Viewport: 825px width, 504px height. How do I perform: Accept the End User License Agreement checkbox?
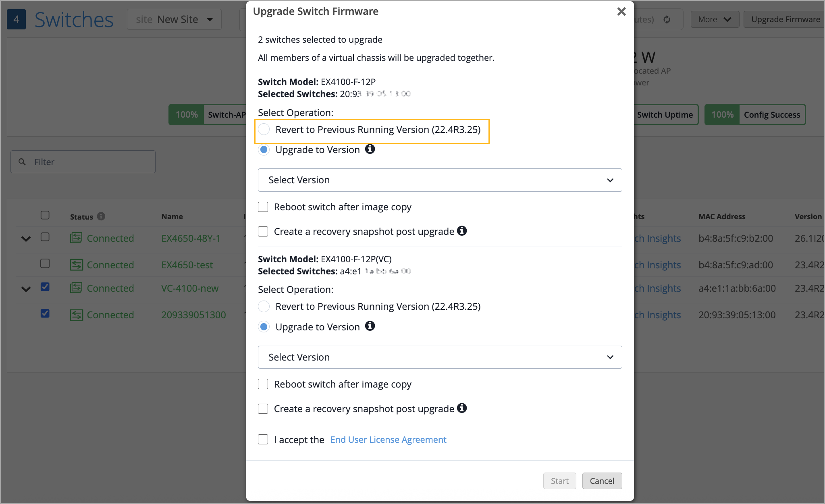pos(263,440)
